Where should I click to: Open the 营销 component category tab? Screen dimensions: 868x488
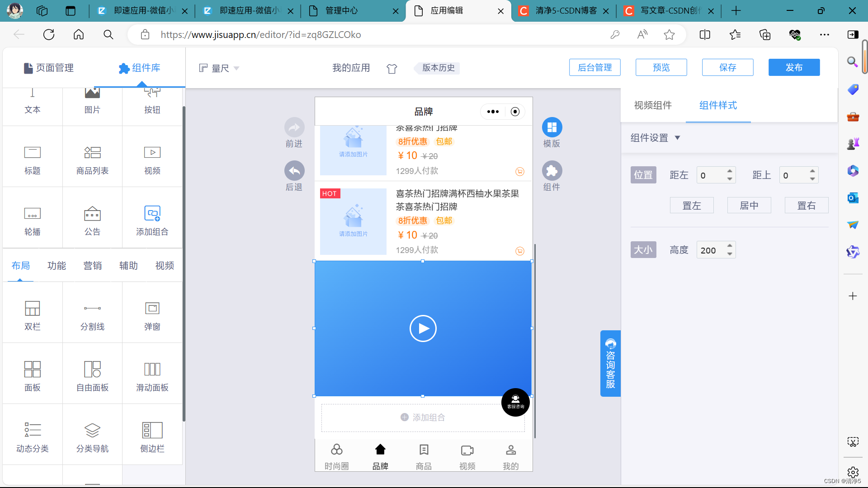[92, 266]
